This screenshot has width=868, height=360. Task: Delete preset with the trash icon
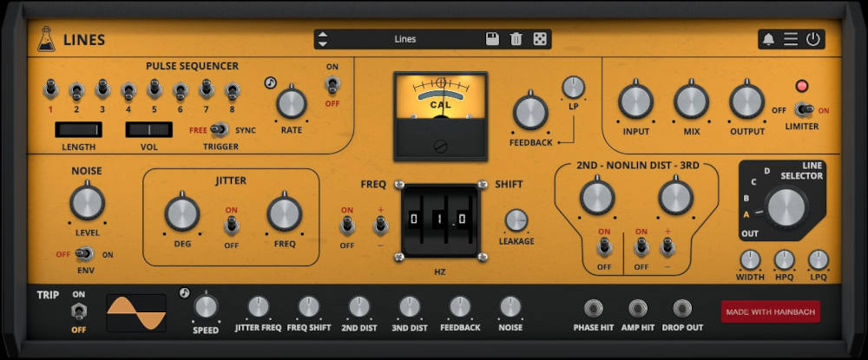tap(516, 39)
